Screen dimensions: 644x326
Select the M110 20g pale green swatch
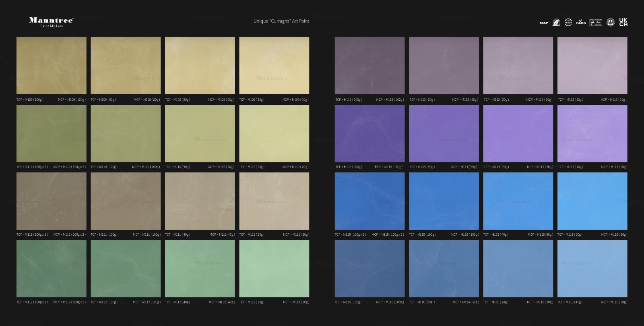[274, 133]
